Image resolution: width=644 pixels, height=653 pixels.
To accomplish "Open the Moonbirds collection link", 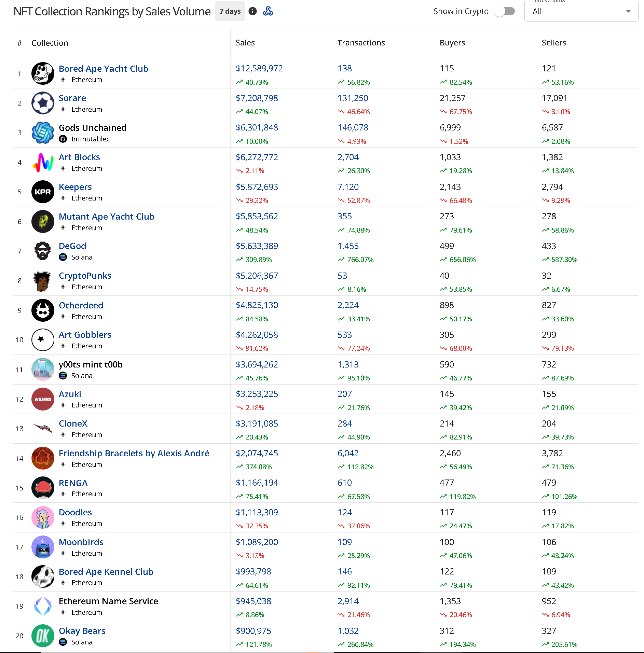I will (81, 542).
